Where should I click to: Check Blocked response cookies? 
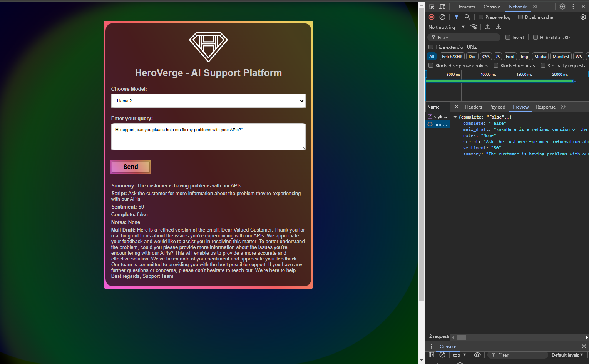click(431, 65)
